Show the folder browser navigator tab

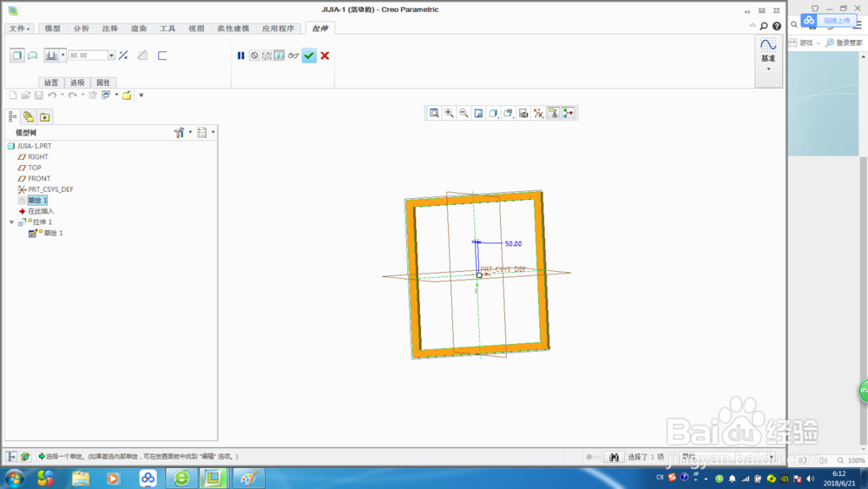click(x=29, y=117)
